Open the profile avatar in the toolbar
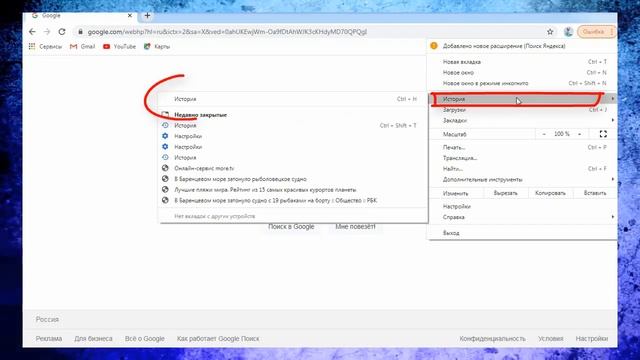Image resolution: width=640 pixels, height=360 pixels. (568, 32)
